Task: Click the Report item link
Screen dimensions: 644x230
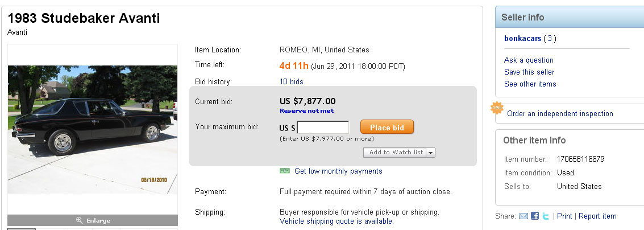Action: click(597, 216)
